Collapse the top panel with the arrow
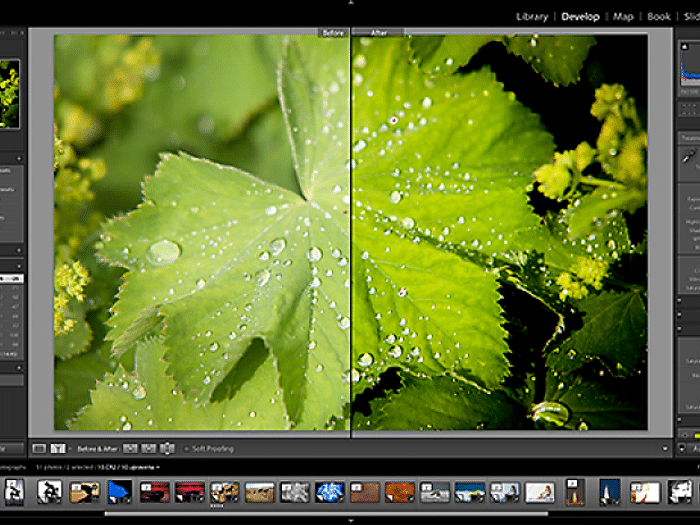The height and width of the screenshot is (525, 700). tap(350, 4)
